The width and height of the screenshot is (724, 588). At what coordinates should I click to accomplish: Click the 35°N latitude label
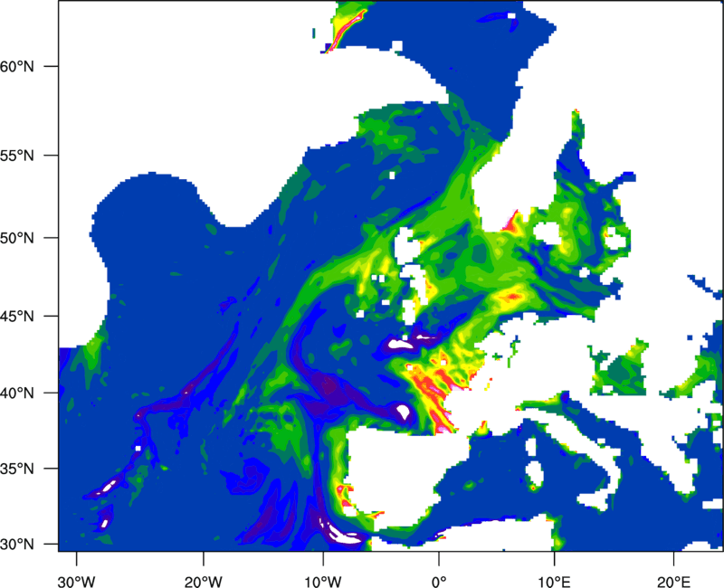[18, 469]
